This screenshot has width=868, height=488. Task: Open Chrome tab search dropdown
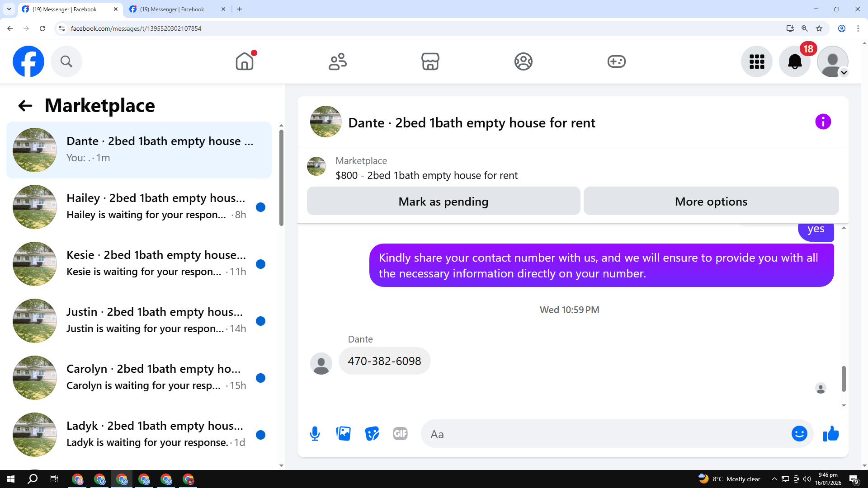tap(9, 9)
